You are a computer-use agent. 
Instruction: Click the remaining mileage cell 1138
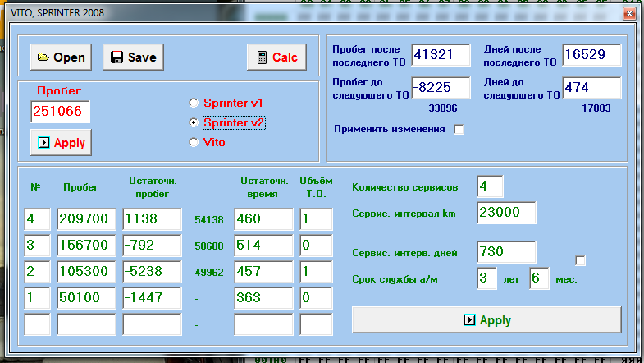(x=152, y=219)
